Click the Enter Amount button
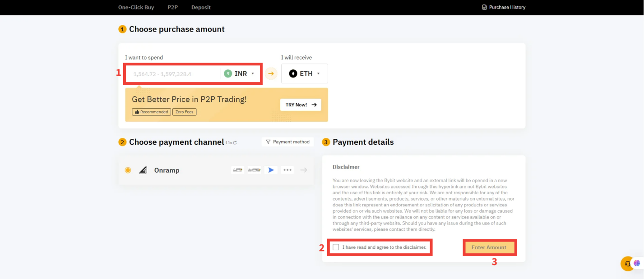The height and width of the screenshot is (279, 644). (490, 247)
